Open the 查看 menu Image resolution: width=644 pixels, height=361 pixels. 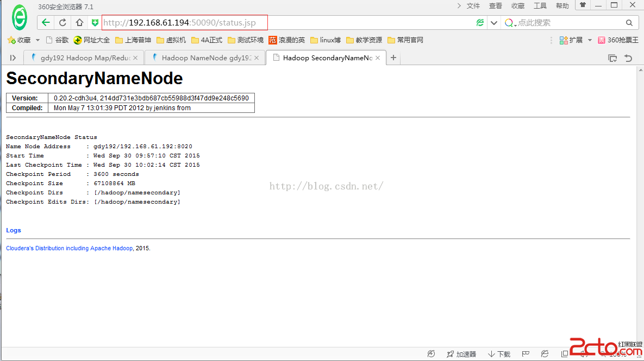(495, 6)
